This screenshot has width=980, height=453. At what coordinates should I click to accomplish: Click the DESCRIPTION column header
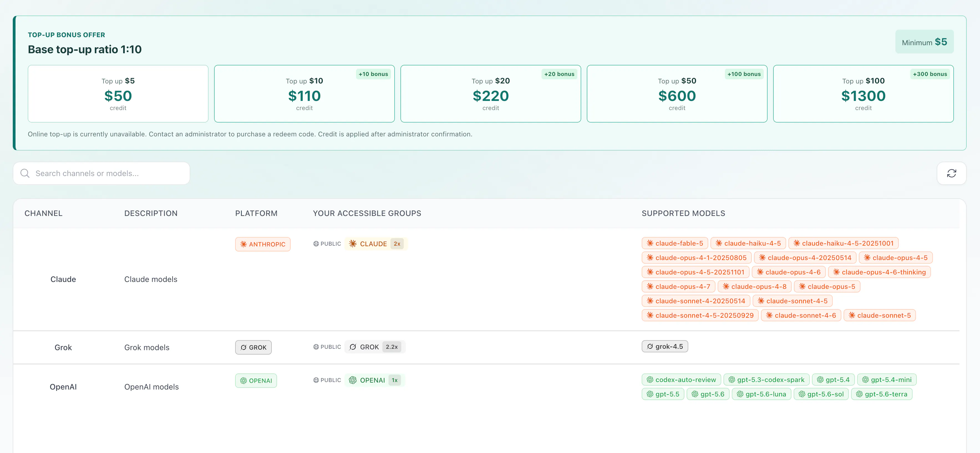[x=151, y=213]
